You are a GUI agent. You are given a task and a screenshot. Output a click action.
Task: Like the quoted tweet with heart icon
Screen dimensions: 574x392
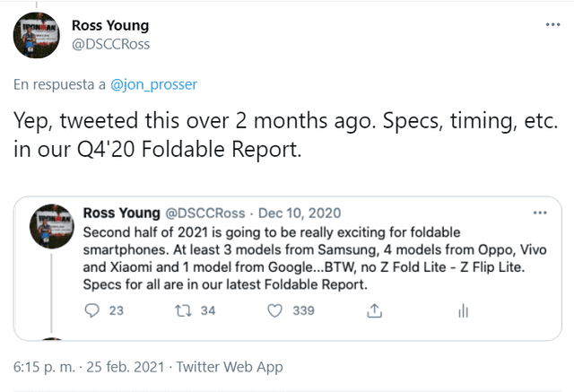tap(276, 310)
